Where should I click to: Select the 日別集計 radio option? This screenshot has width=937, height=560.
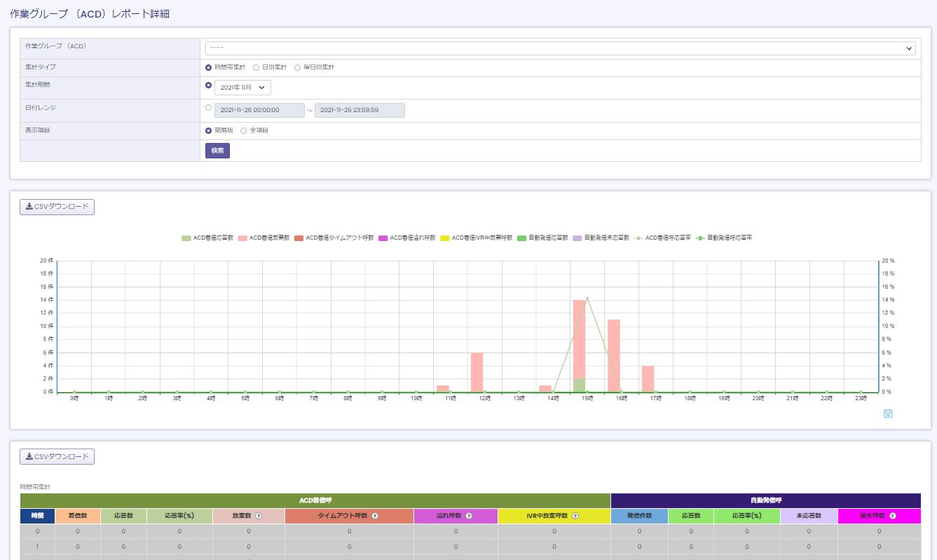[256, 68]
